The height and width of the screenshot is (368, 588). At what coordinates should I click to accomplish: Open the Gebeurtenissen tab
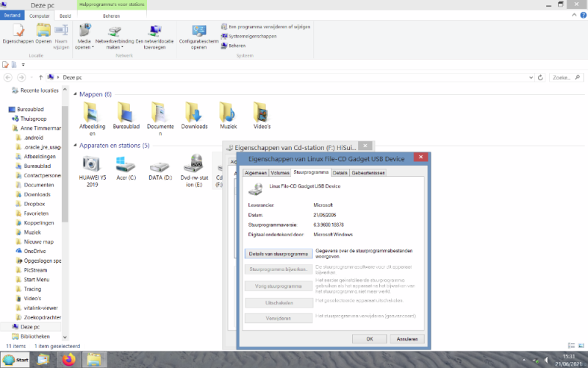[368, 172]
